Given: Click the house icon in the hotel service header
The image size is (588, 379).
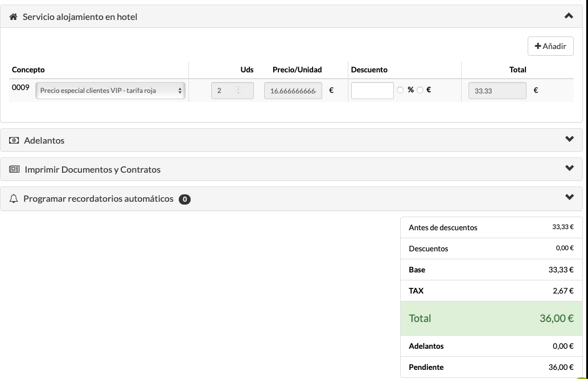Looking at the screenshot, I should [x=14, y=17].
